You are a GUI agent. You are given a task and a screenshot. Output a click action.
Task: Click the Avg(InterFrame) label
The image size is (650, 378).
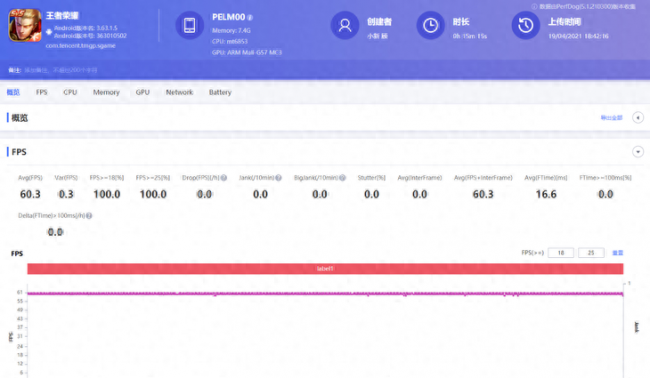(x=420, y=178)
